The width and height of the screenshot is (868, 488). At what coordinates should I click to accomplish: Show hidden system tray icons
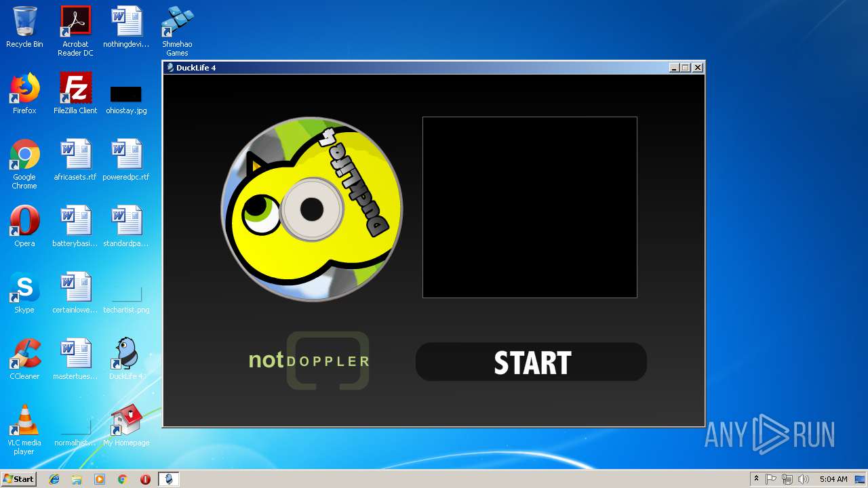point(756,479)
